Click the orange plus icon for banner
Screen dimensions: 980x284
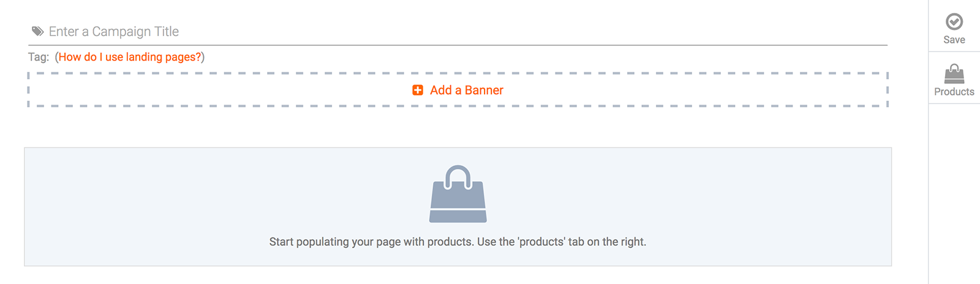418,90
